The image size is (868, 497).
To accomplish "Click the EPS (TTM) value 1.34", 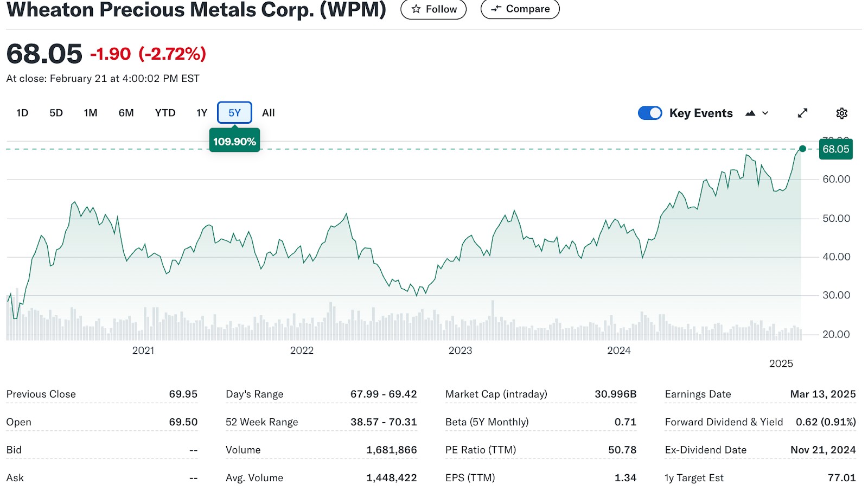I will (626, 477).
